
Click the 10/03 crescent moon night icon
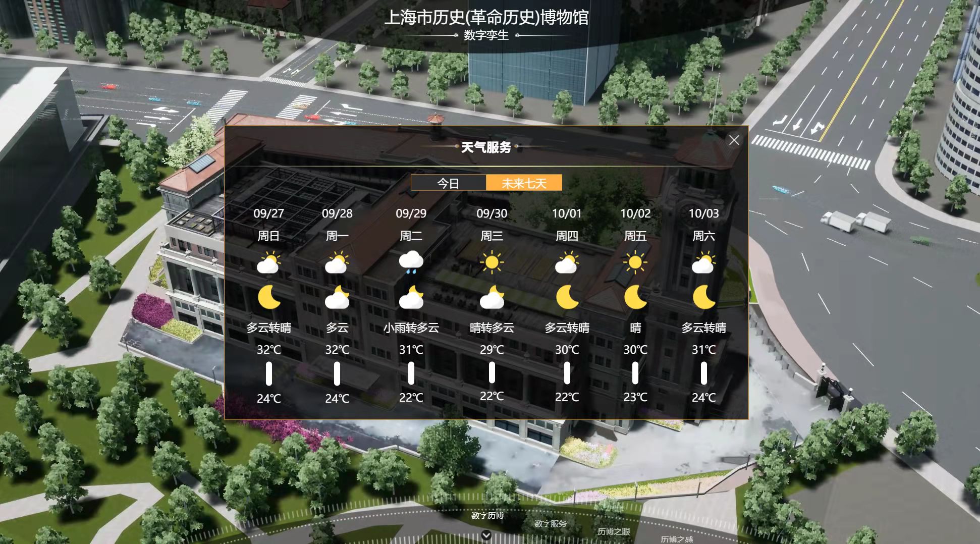click(703, 297)
